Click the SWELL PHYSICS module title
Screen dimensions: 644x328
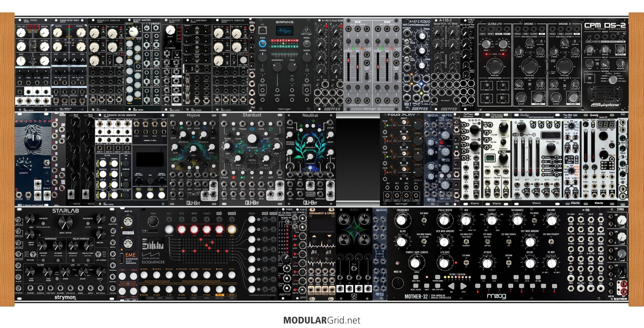coord(30,20)
